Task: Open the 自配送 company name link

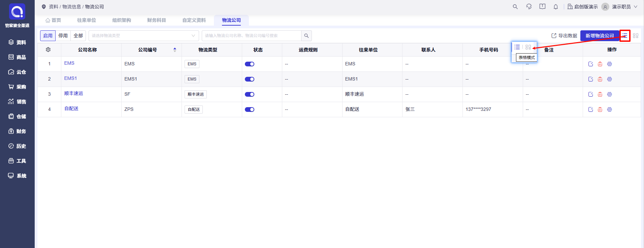Action: 71,108
